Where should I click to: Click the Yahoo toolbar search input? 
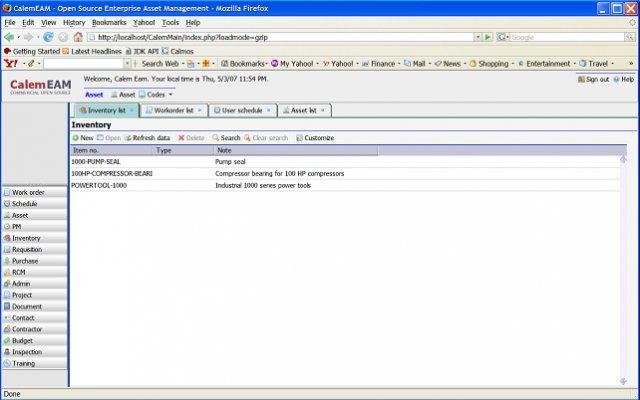click(x=83, y=64)
